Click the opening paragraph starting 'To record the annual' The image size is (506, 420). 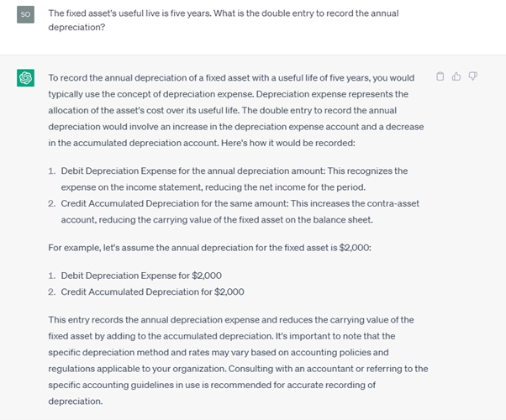coord(236,110)
